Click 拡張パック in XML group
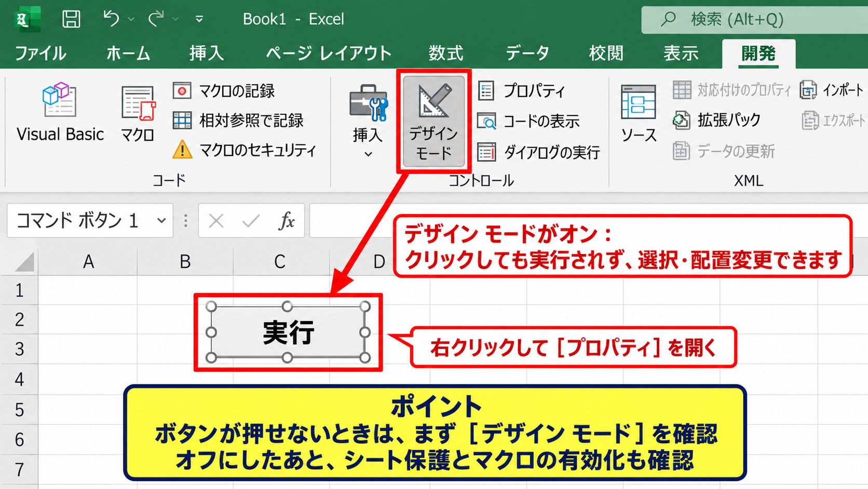Screen dimensions: 868x489 716,120
